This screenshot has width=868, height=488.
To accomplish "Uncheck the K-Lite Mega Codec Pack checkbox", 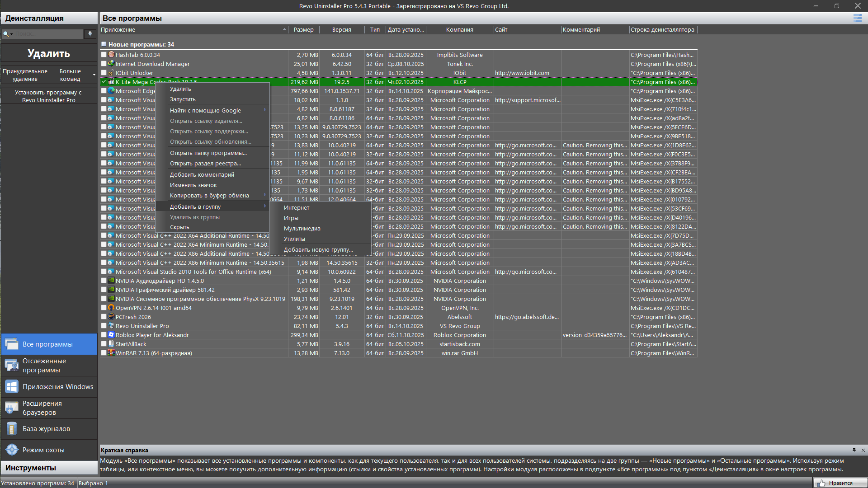I will pos(104,82).
